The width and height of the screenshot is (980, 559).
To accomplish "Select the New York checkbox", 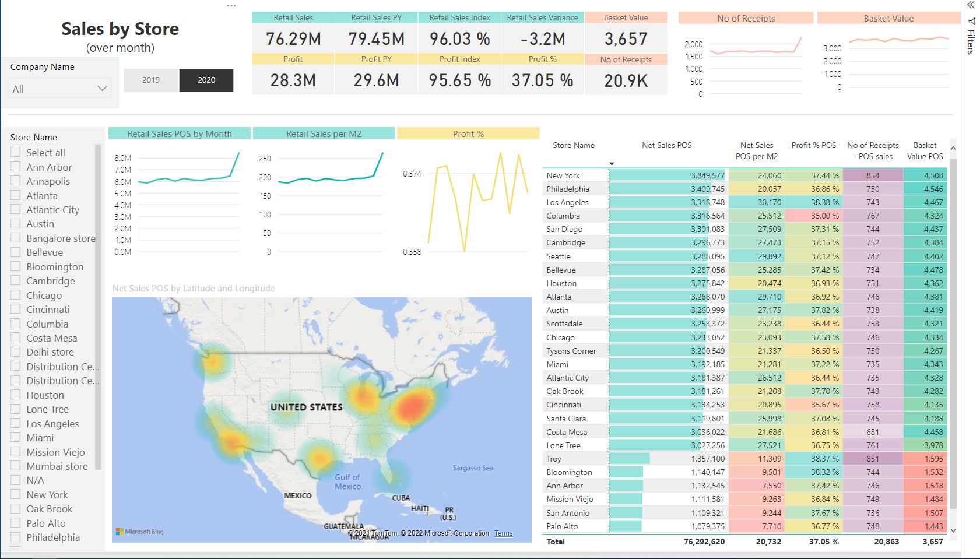I will (16, 494).
